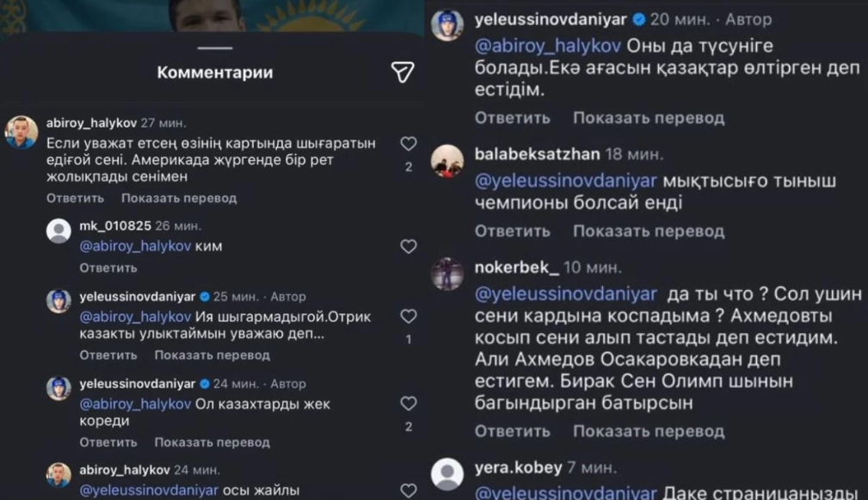Tap the share paper-plane icon beside Комментарии
The image size is (868, 500).
click(403, 72)
